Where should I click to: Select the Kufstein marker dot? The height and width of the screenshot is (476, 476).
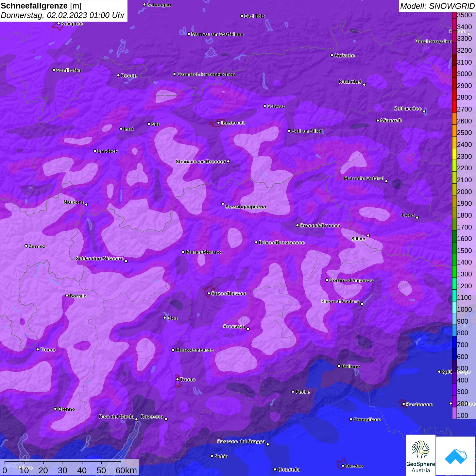click(x=332, y=55)
